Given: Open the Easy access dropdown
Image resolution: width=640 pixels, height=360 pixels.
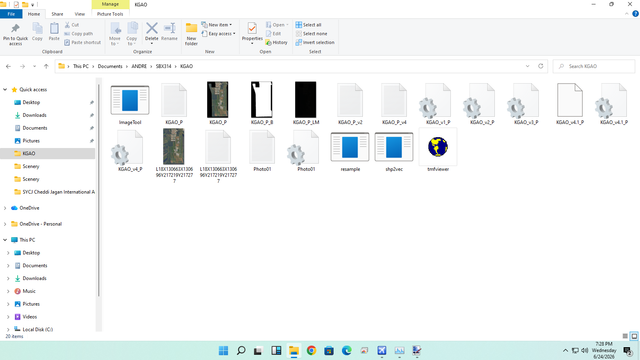Looking at the screenshot, I should [x=218, y=34].
